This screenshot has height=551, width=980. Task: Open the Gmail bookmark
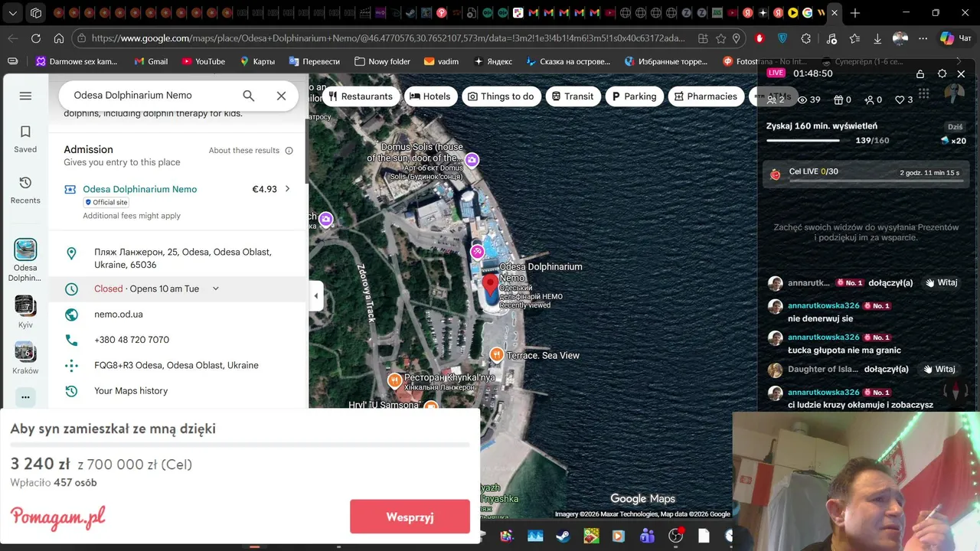(x=151, y=61)
